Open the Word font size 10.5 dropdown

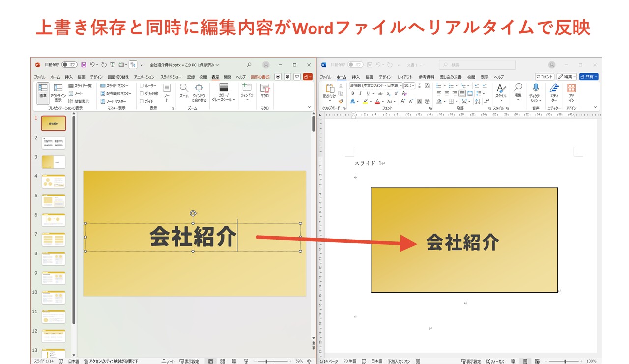click(413, 85)
